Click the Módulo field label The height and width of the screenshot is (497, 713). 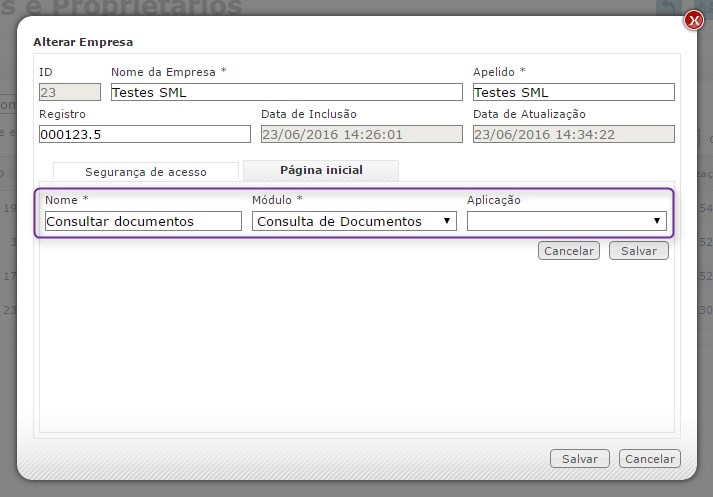pyautogui.click(x=277, y=200)
